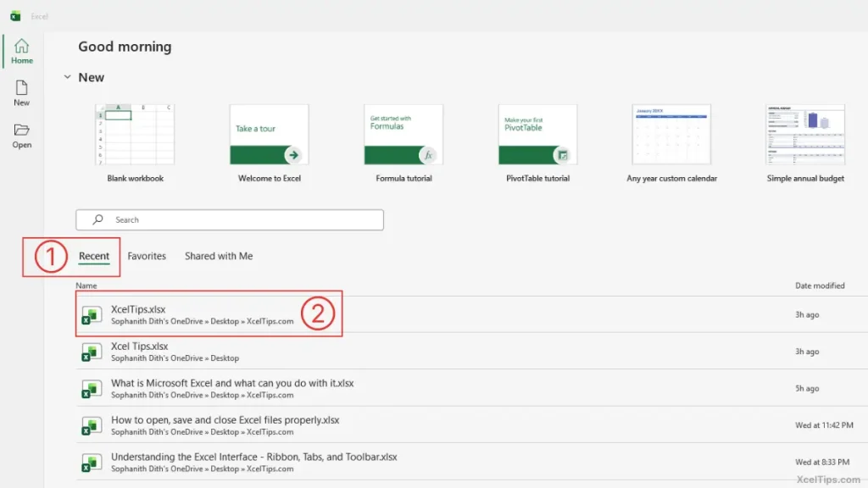Collapse the New section chevron
This screenshot has width=868, height=488.
tap(68, 77)
